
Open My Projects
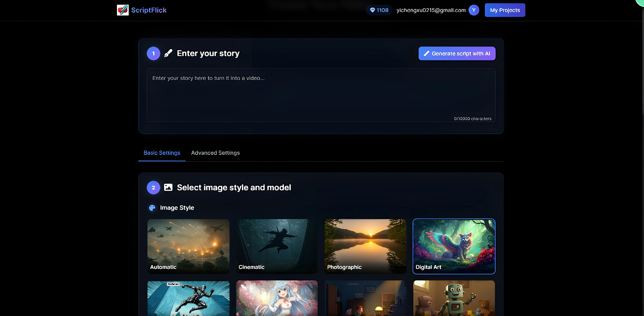pyautogui.click(x=505, y=10)
